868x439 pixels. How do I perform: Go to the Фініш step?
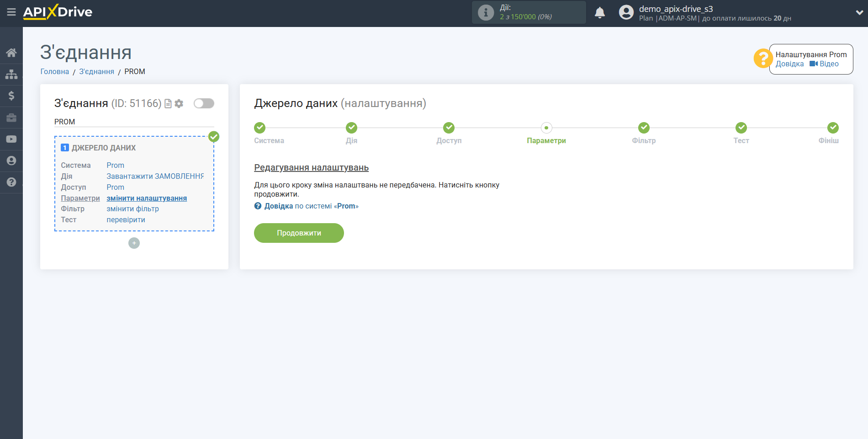833,128
